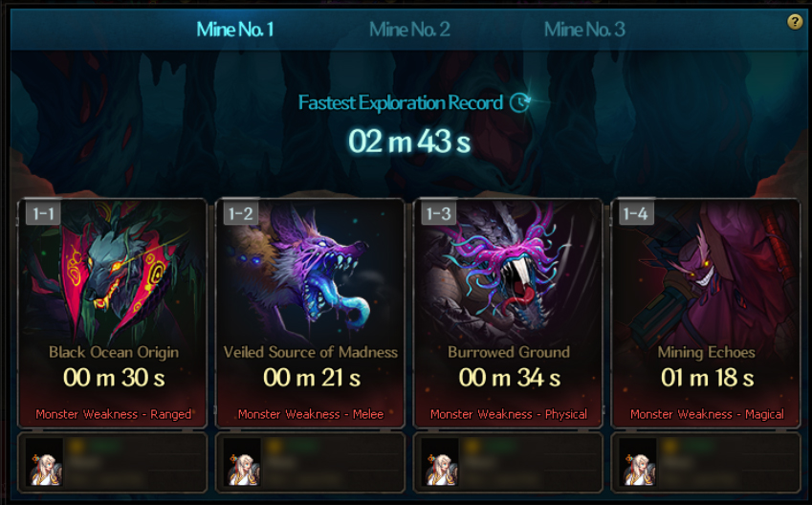The image size is (812, 505).
Task: Click character portrait under Mining Echoes
Action: coord(638,463)
